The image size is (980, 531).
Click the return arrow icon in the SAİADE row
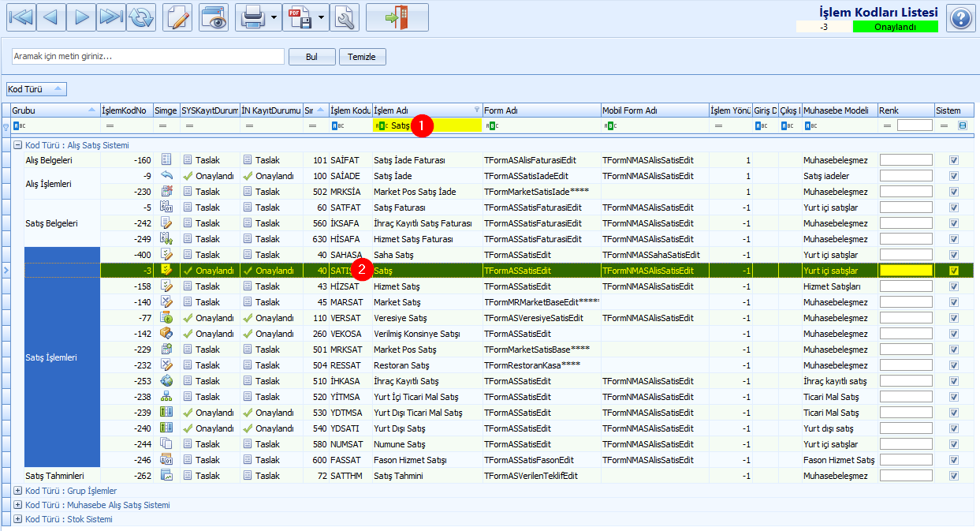166,176
